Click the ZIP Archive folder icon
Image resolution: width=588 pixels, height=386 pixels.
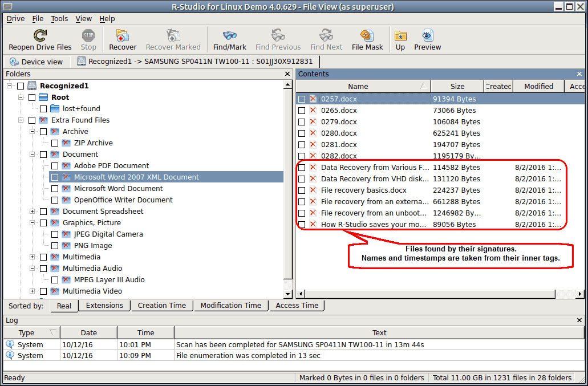point(66,143)
